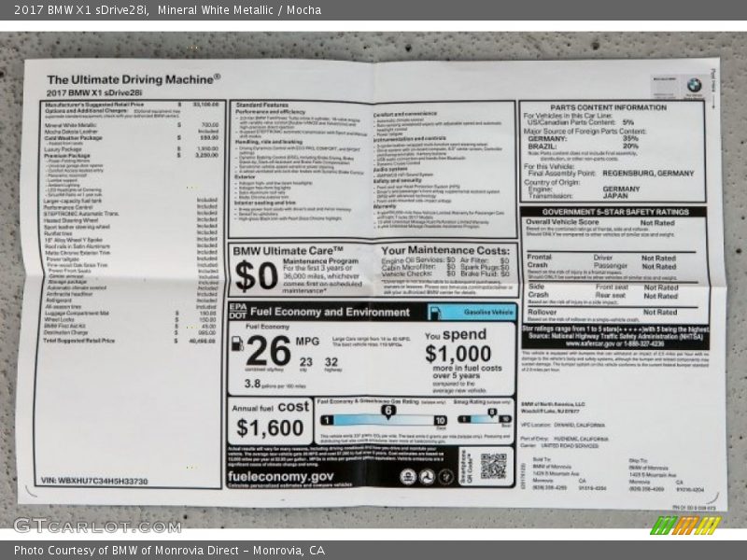Image resolution: width=747 pixels, height=560 pixels.
Task: Click 'STEPTRONIC Automatic Trans.' line
Action: [x=81, y=214]
